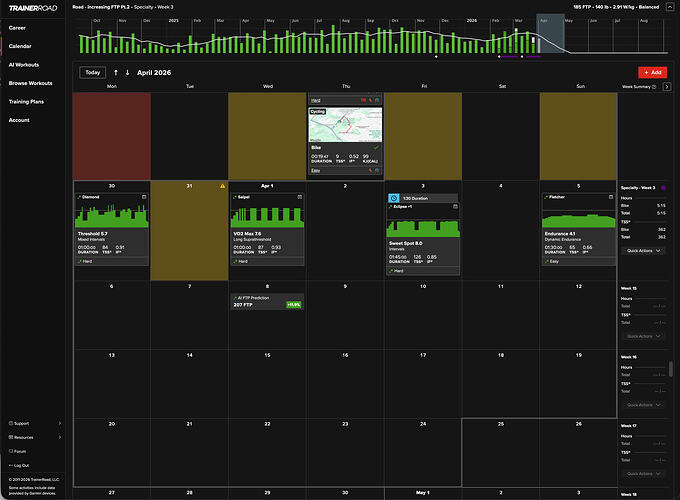Click the red Add button
Viewport: 680px width, 500px height.
click(x=652, y=72)
